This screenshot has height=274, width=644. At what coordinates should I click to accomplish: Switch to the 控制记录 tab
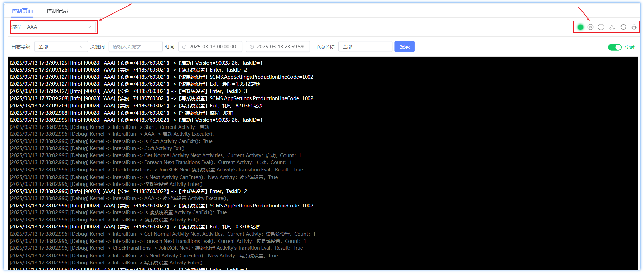coord(57,11)
